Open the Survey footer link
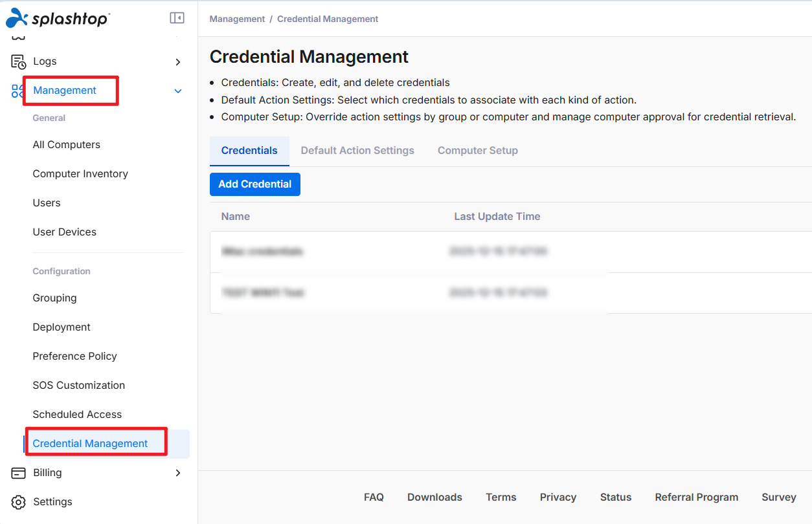Image resolution: width=812 pixels, height=524 pixels. coord(779,497)
